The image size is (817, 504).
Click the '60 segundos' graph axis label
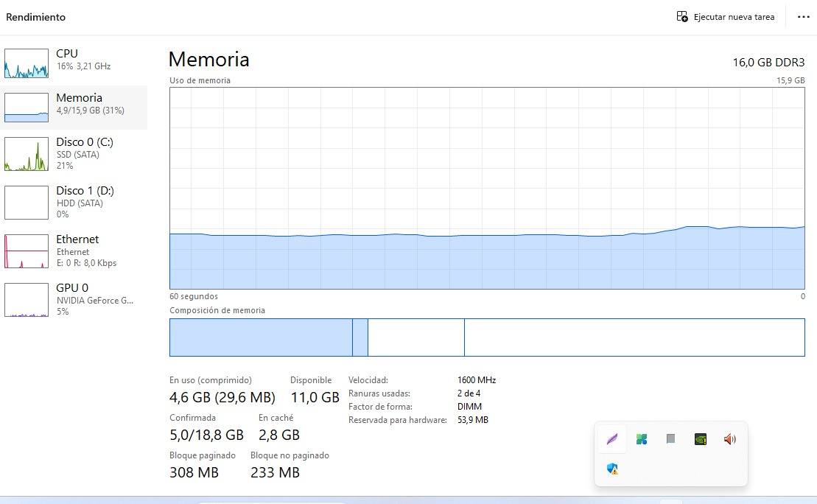coord(194,296)
